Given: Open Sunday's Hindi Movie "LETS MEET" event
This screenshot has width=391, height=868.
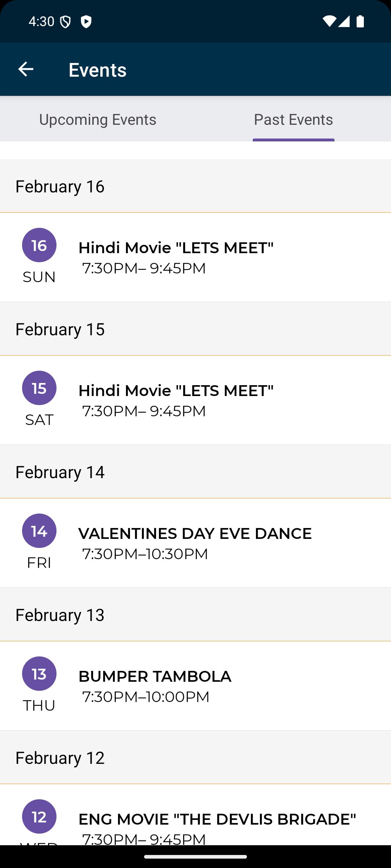Looking at the screenshot, I should (x=195, y=257).
